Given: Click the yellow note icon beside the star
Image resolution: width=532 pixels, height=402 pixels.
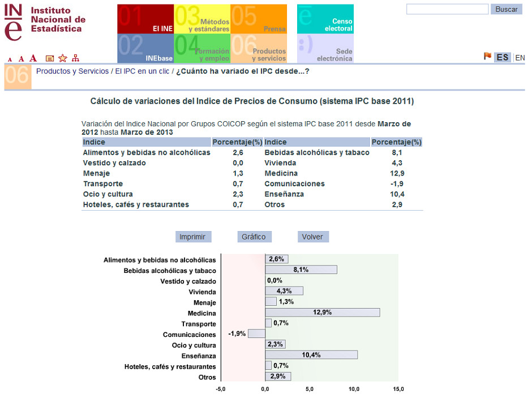Looking at the screenshot, I should (50, 58).
